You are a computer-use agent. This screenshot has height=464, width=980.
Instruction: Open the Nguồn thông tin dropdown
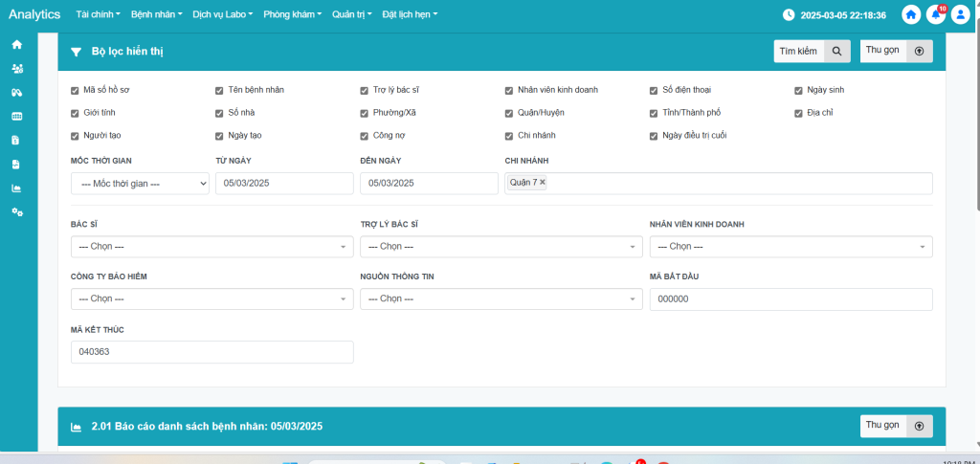pos(501,299)
